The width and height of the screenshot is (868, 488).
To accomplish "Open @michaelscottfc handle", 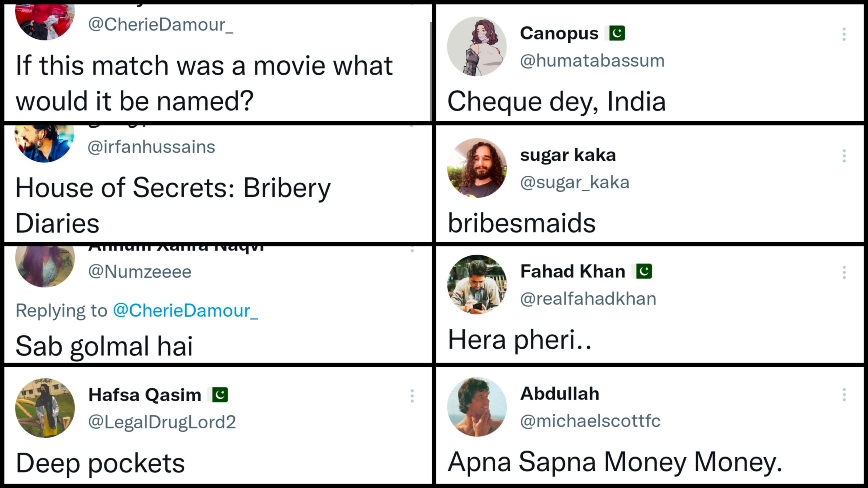I will (590, 421).
